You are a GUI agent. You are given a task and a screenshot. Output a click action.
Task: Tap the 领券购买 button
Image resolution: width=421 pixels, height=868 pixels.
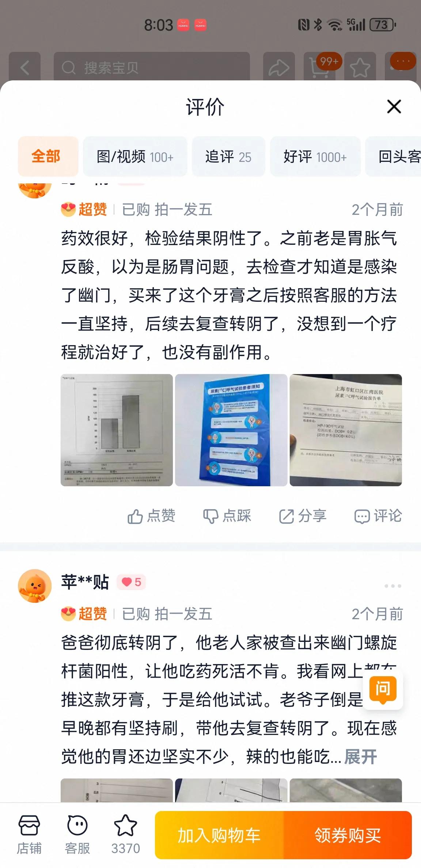click(348, 835)
